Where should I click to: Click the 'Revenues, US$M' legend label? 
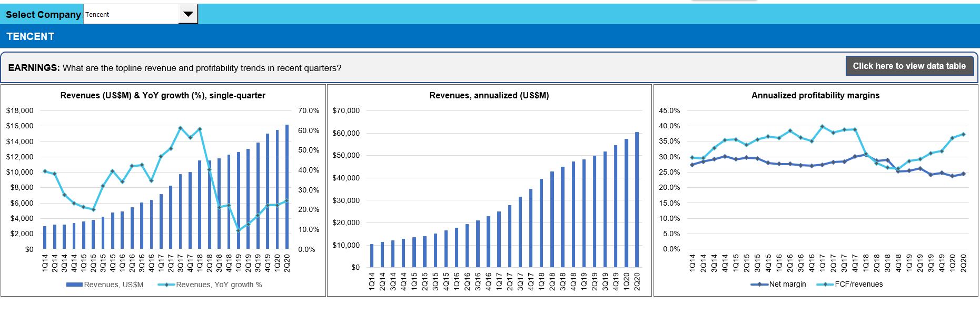pyautogui.click(x=113, y=285)
